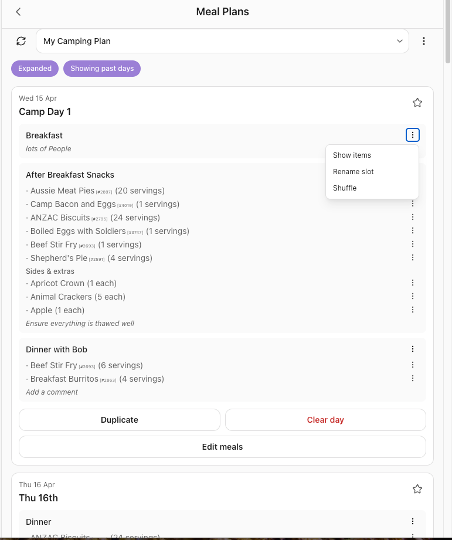Open options for Animal Crackers item
Image resolution: width=452 pixels, height=540 pixels.
coord(412,296)
